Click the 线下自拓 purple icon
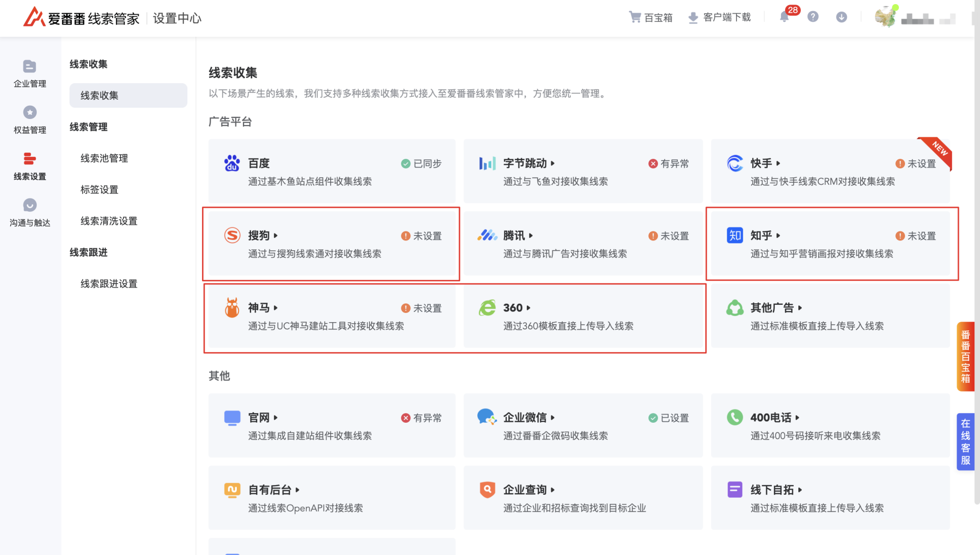Image resolution: width=980 pixels, height=555 pixels. [x=734, y=490]
